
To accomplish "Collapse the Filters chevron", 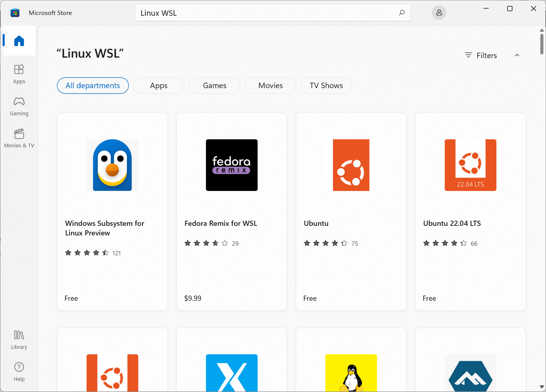I will (x=517, y=55).
